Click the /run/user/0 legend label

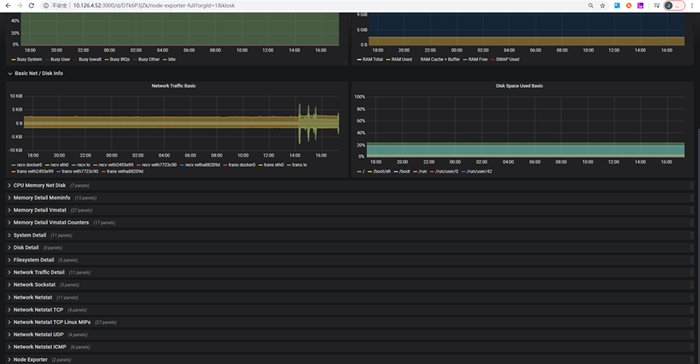(x=447, y=172)
